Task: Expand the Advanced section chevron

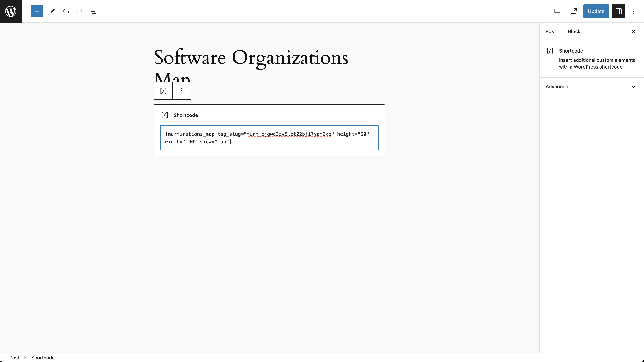Action: 633,87
